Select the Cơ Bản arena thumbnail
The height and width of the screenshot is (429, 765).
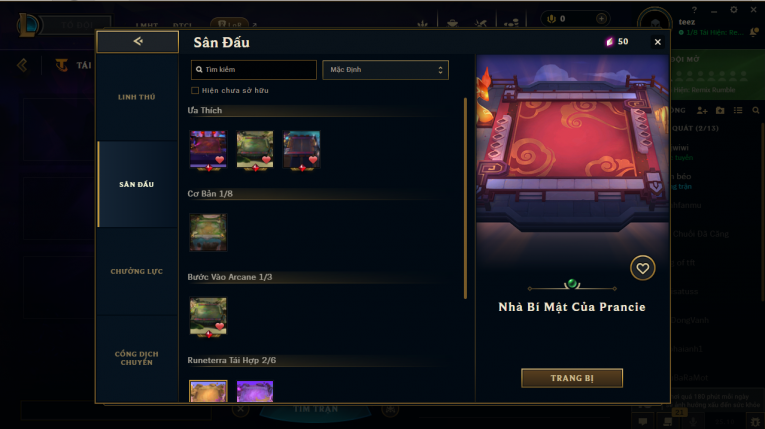[208, 232]
